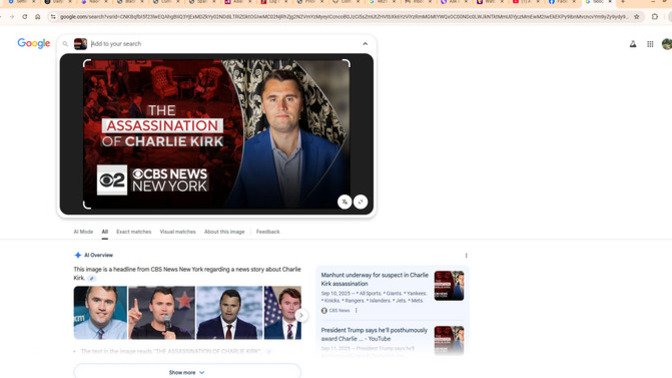Open 'Manhunt underway for suspect' article
This screenshot has height=378, width=672.
pyautogui.click(x=375, y=279)
